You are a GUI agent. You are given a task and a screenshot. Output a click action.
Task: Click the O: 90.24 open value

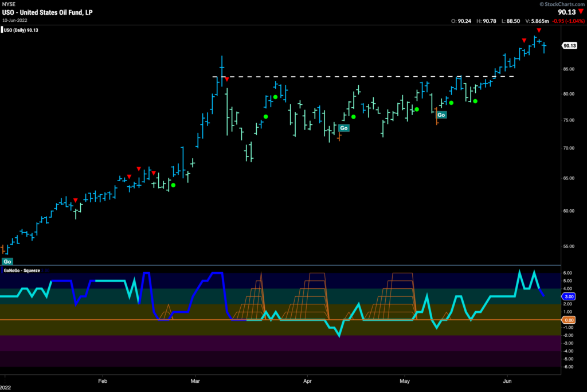click(461, 21)
